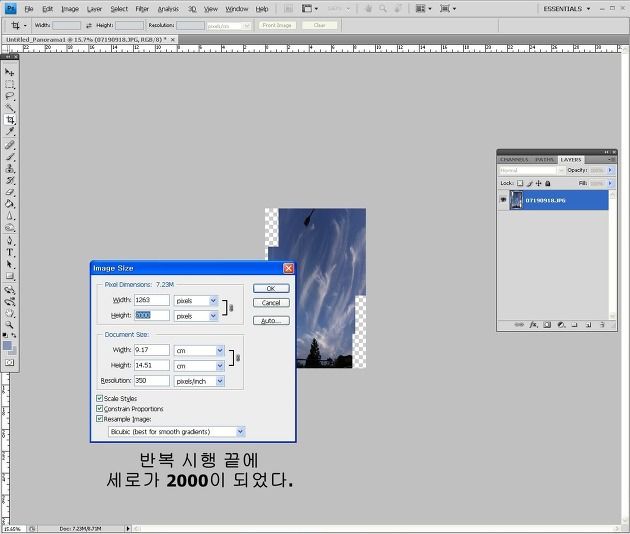The height and width of the screenshot is (534, 630).
Task: Select the Magic Wand tool
Action: click(10, 108)
